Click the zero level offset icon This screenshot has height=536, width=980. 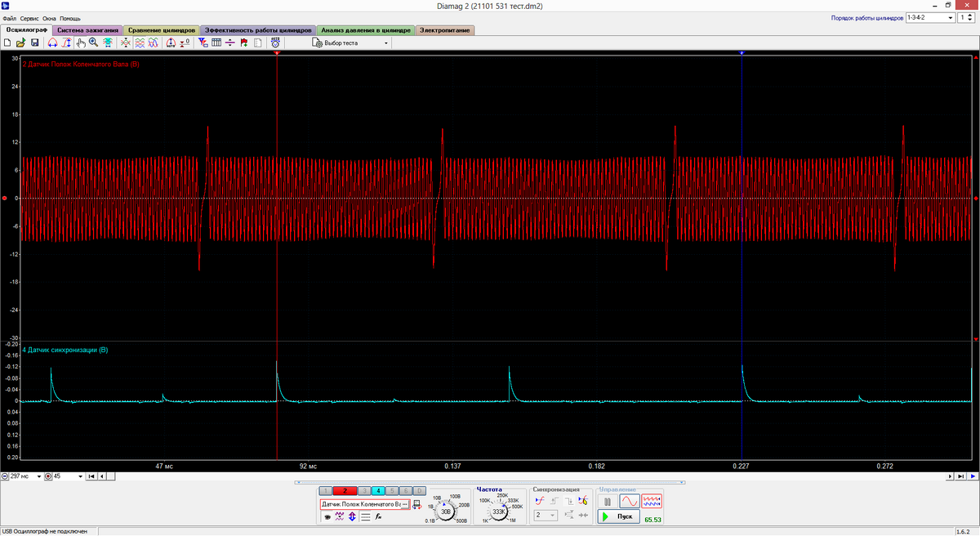coord(185,42)
